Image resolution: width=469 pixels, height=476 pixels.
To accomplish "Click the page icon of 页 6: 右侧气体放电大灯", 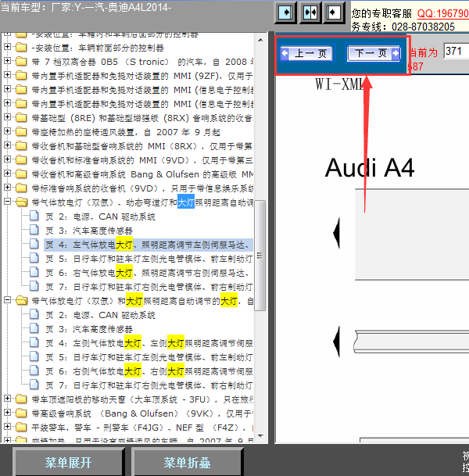I will 34,370.
